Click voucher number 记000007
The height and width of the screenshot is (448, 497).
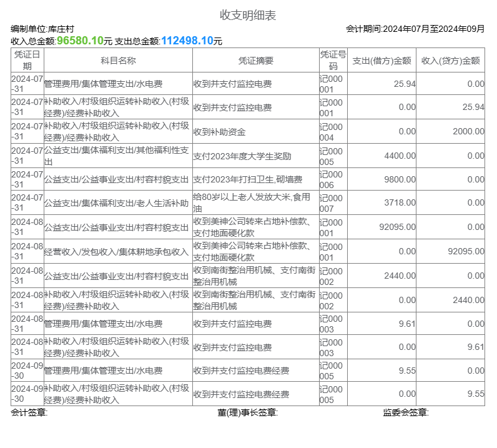tap(332, 203)
